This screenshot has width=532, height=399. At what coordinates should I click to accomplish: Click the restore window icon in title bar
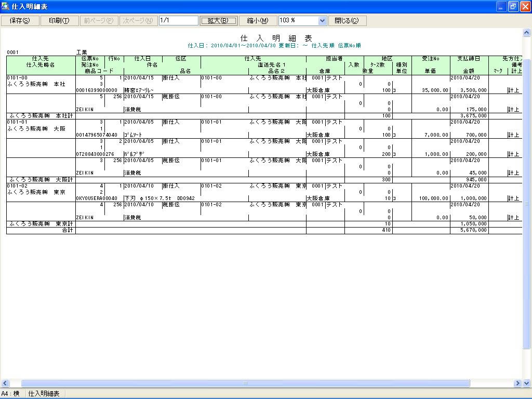pos(513,6)
